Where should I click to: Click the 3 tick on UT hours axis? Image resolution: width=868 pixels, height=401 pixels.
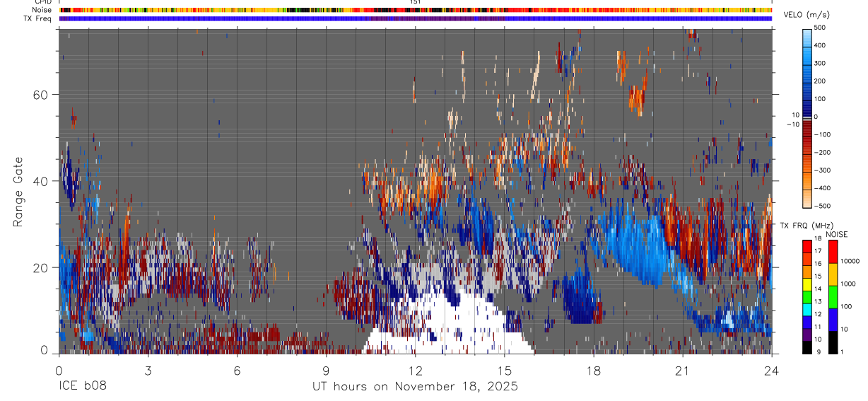(x=148, y=370)
